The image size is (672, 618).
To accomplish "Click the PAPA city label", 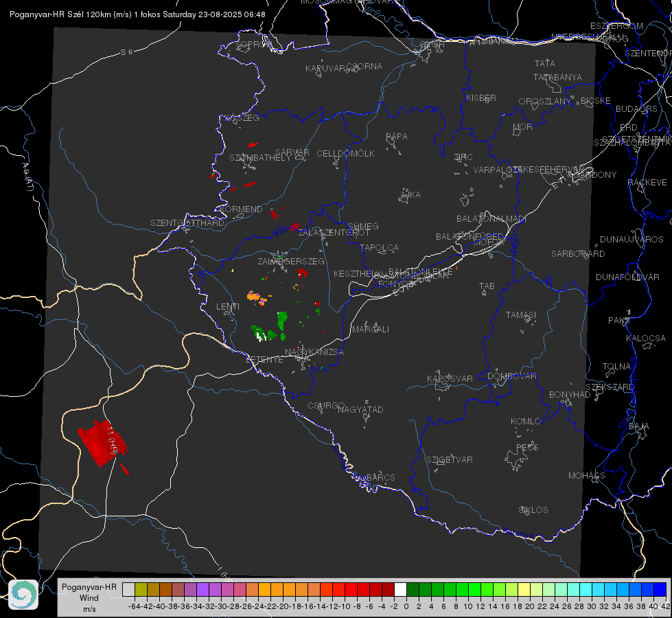I will click(x=397, y=137).
